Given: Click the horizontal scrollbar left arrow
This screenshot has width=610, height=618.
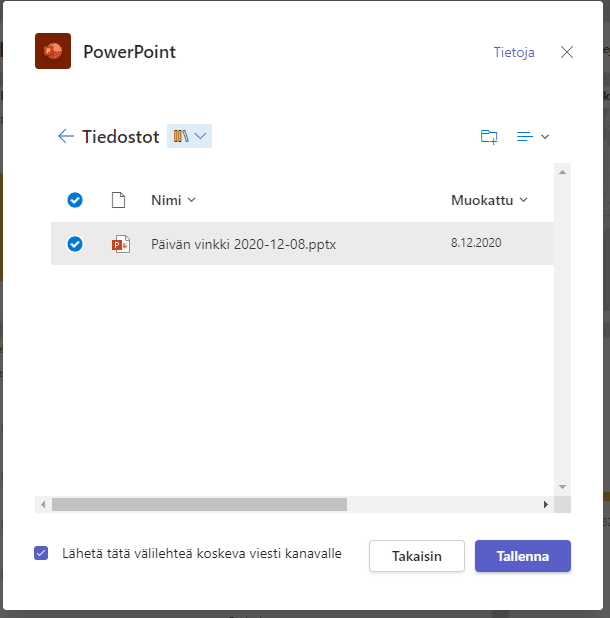Looking at the screenshot, I should coord(43,504).
